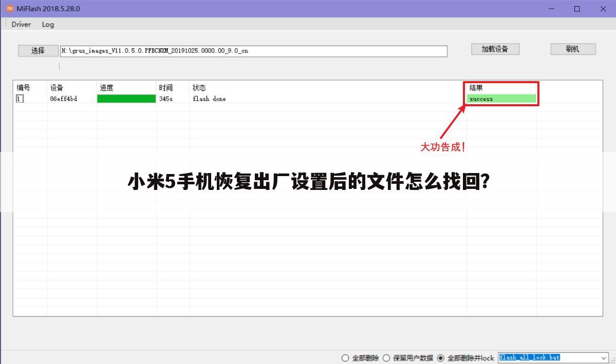Screen dimensions: 616x364
Task: Open the Log menu
Action: pyautogui.click(x=48, y=24)
